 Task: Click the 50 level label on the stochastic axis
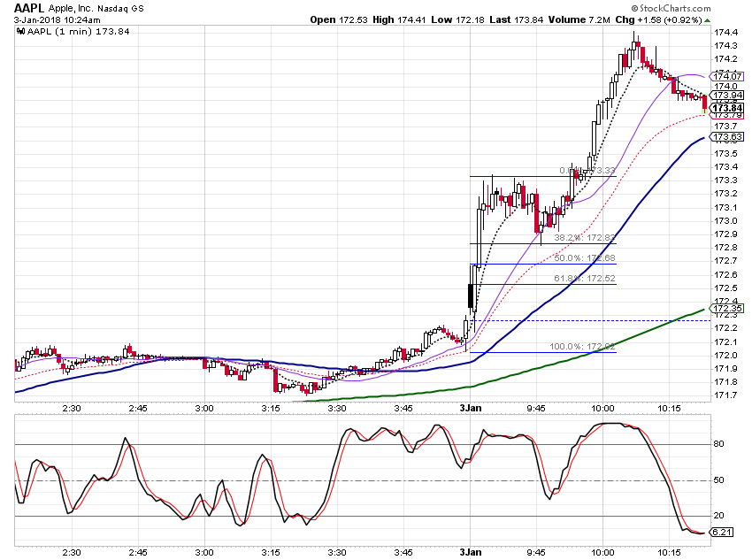click(718, 479)
